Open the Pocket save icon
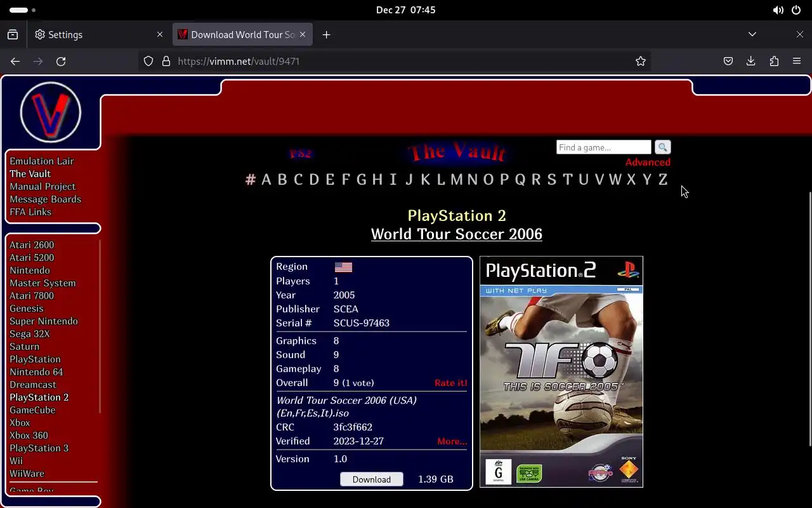This screenshot has width=812, height=508. tap(728, 61)
